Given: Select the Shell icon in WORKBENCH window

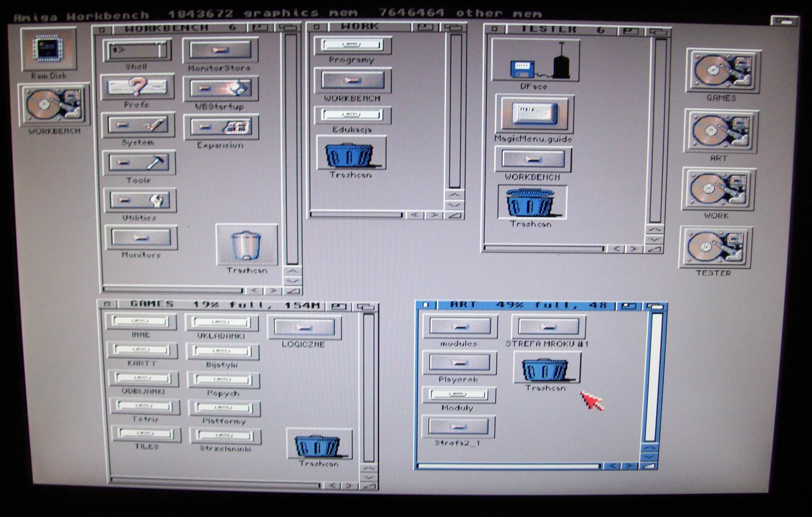Looking at the screenshot, I should tap(137, 51).
